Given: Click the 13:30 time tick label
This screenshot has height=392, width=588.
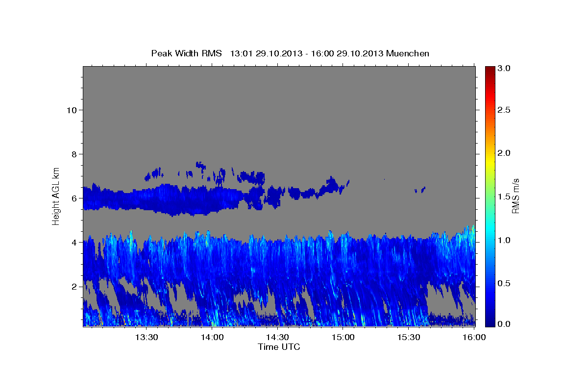Looking at the screenshot, I should (147, 338).
